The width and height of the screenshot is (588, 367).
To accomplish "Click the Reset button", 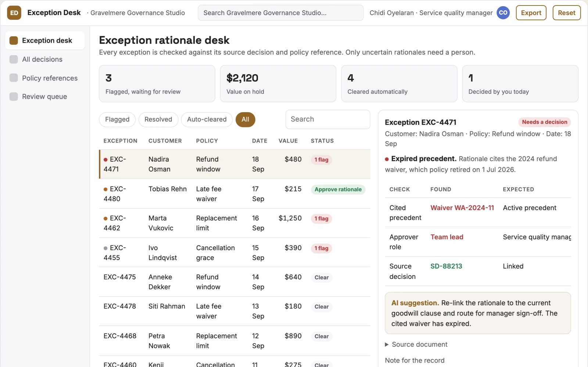I will click(567, 13).
